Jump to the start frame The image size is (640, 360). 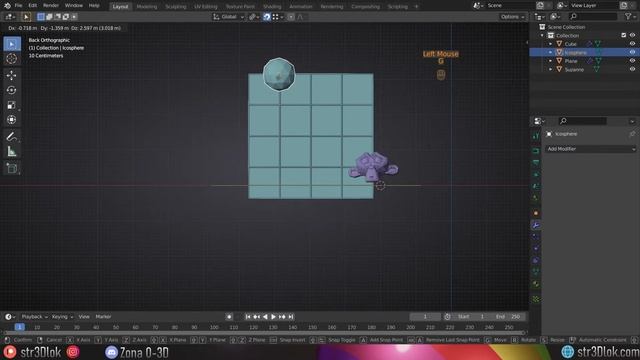(x=248, y=317)
